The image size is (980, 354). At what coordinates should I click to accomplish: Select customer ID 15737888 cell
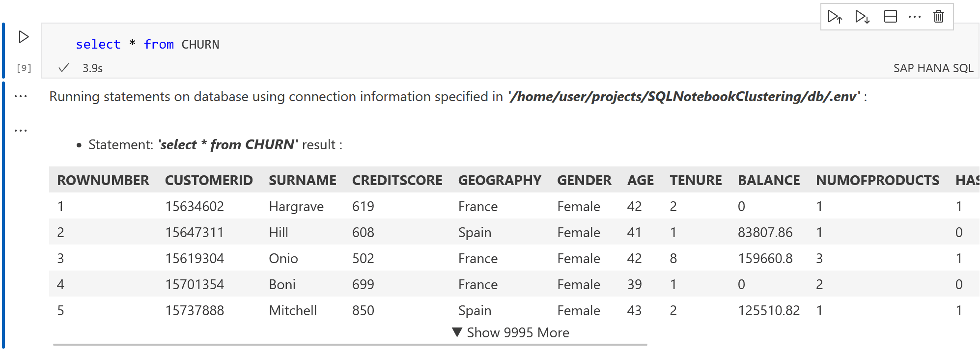click(195, 310)
